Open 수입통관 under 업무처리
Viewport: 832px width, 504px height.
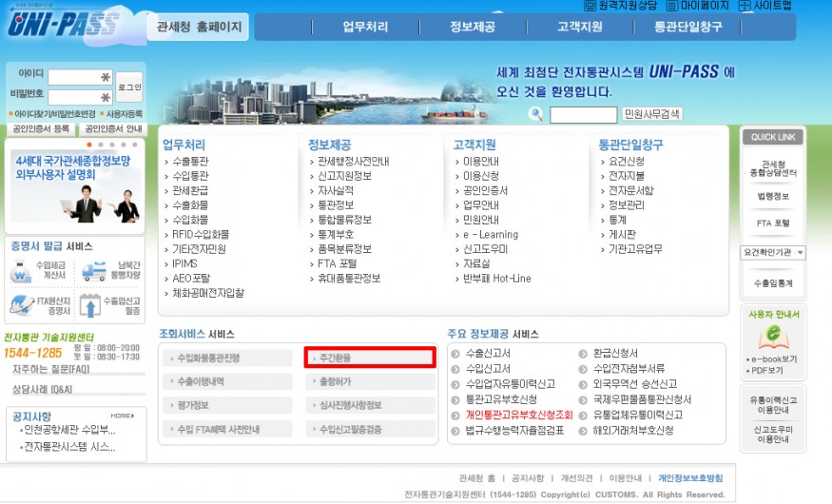[x=190, y=176]
